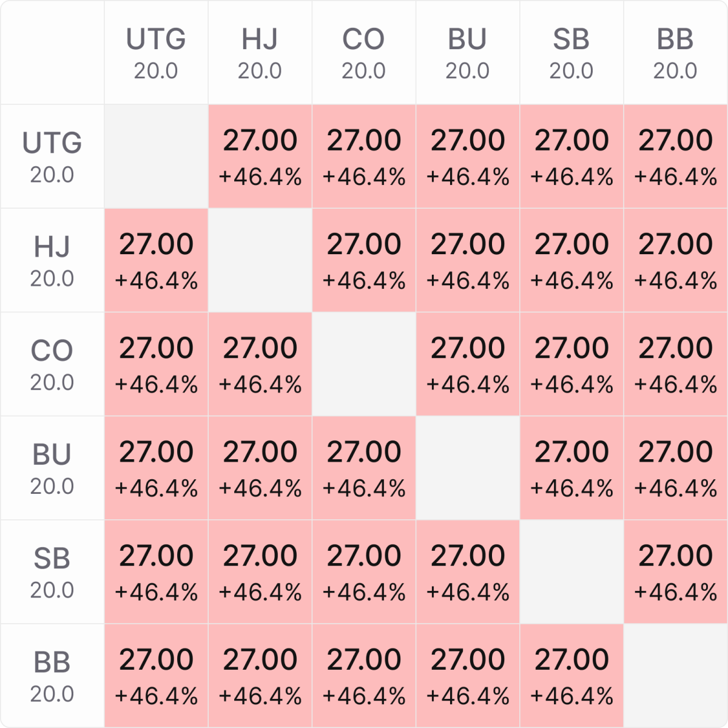
Task: Select the BU column header
Action: [467, 52]
